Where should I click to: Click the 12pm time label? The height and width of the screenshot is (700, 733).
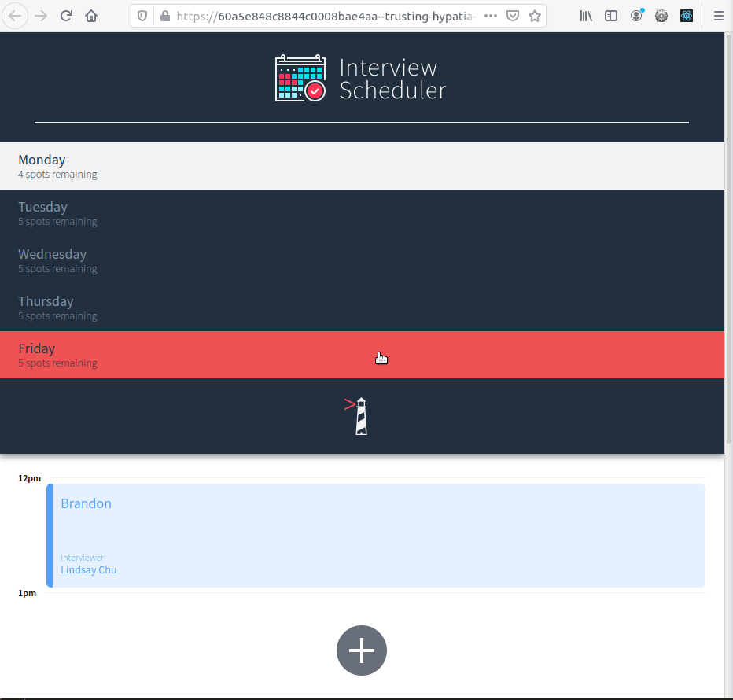[x=29, y=478]
